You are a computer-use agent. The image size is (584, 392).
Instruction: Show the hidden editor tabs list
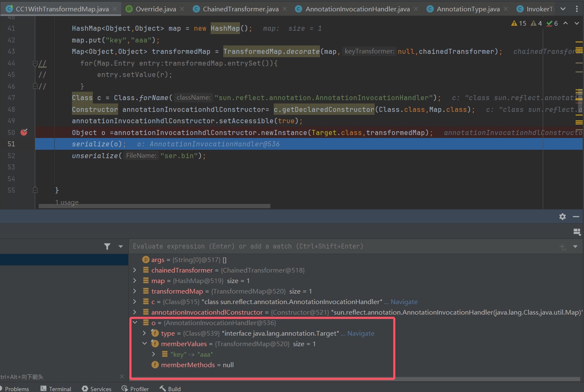(x=563, y=9)
